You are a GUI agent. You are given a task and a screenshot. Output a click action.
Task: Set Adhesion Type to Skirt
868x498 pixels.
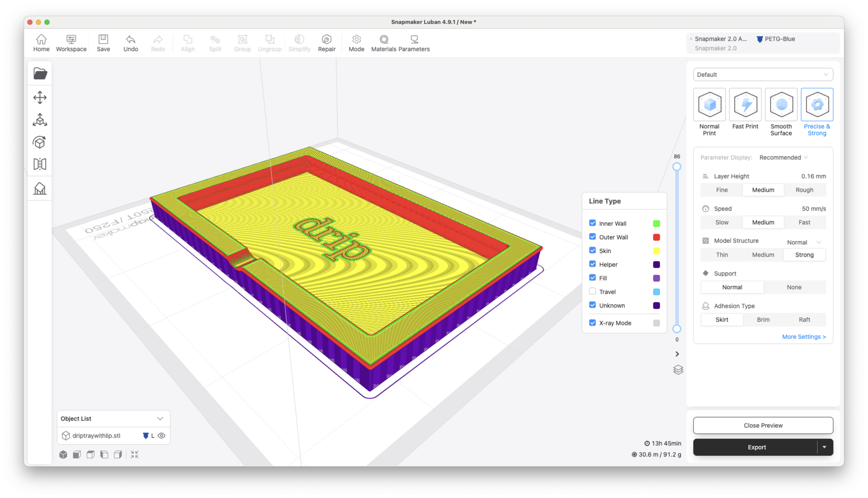point(722,320)
